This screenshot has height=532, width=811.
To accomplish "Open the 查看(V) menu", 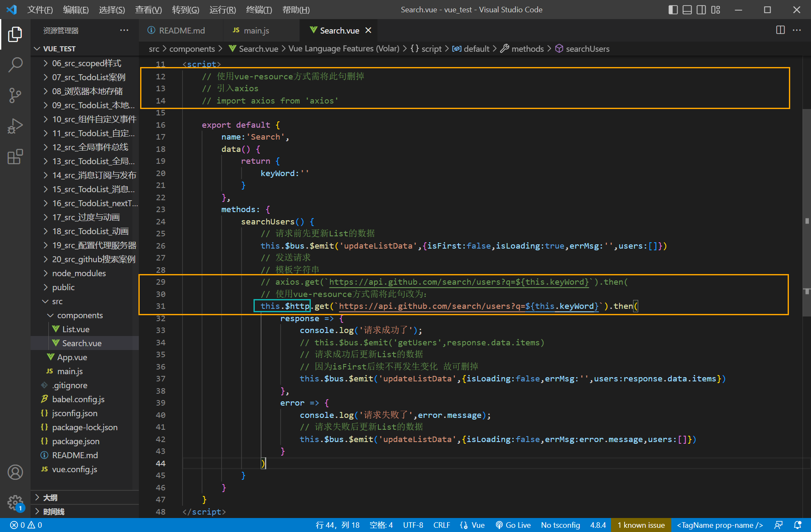I will click(x=148, y=9).
